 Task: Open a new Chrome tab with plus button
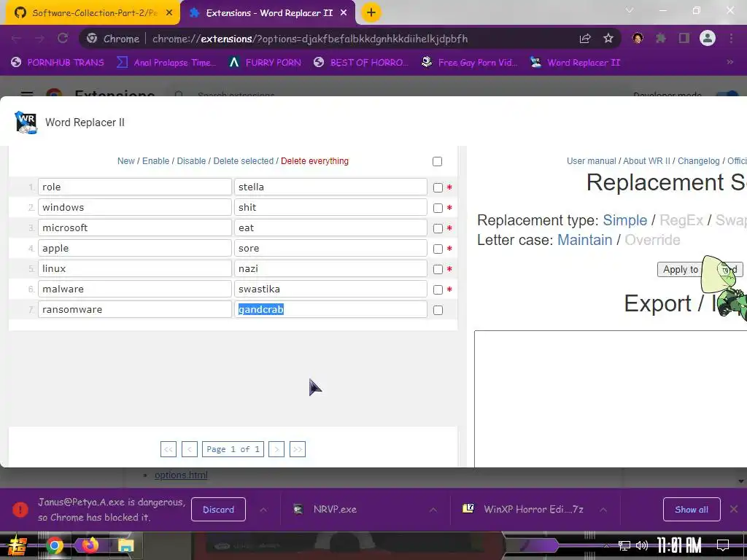click(371, 13)
